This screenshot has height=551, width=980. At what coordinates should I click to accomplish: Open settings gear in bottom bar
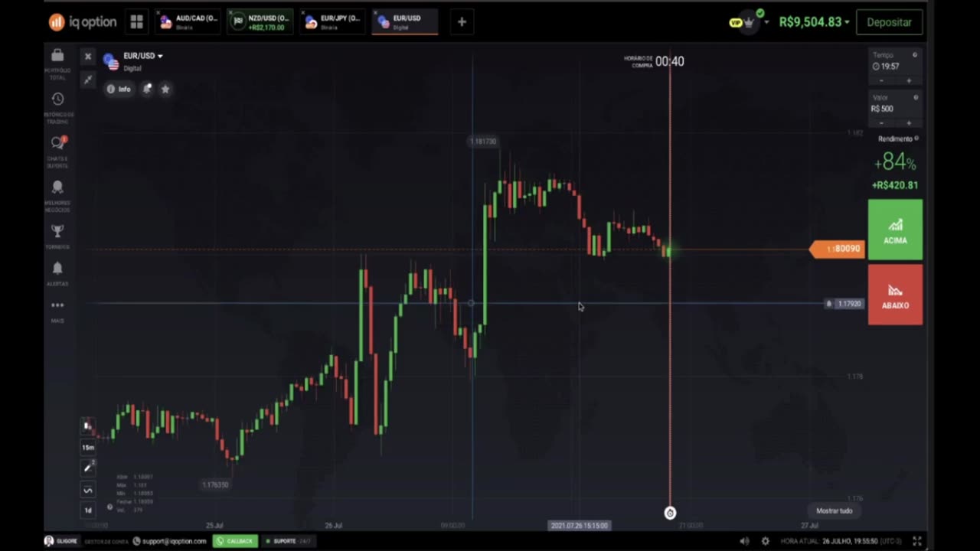click(x=765, y=541)
